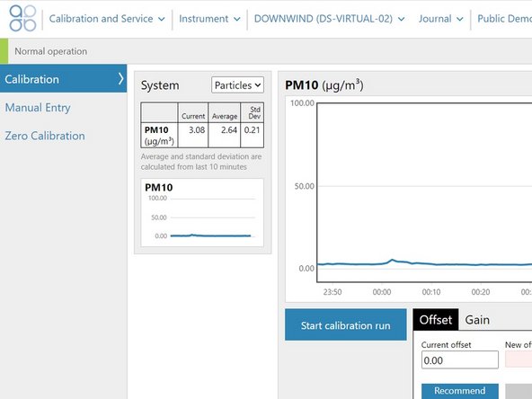This screenshot has width=532, height=399.
Task: Click the 00:00 time axis label
Action: [382, 292]
